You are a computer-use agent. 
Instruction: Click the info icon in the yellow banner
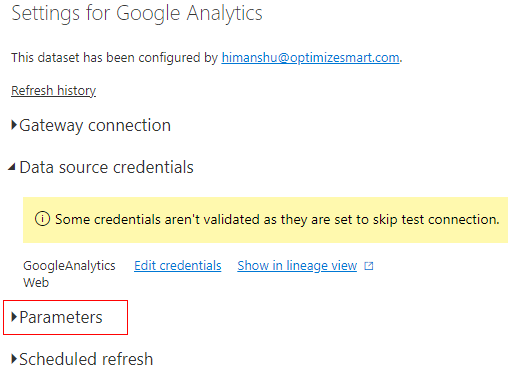(42, 219)
